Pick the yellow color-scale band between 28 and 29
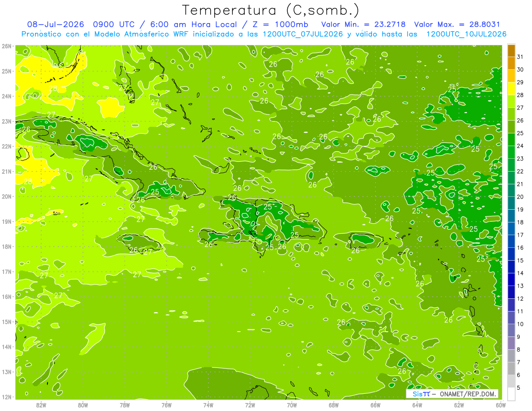The image size is (532, 411). [511, 89]
